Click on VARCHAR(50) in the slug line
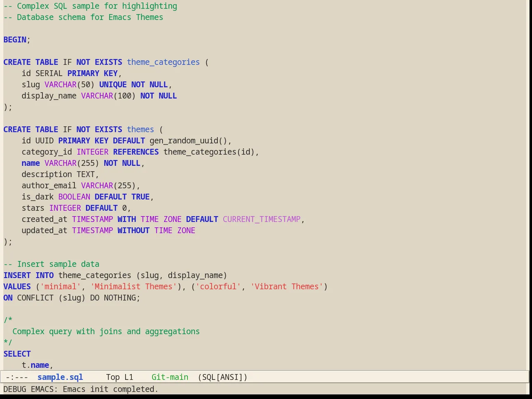Screen dimensions: 532x399 [69, 84]
